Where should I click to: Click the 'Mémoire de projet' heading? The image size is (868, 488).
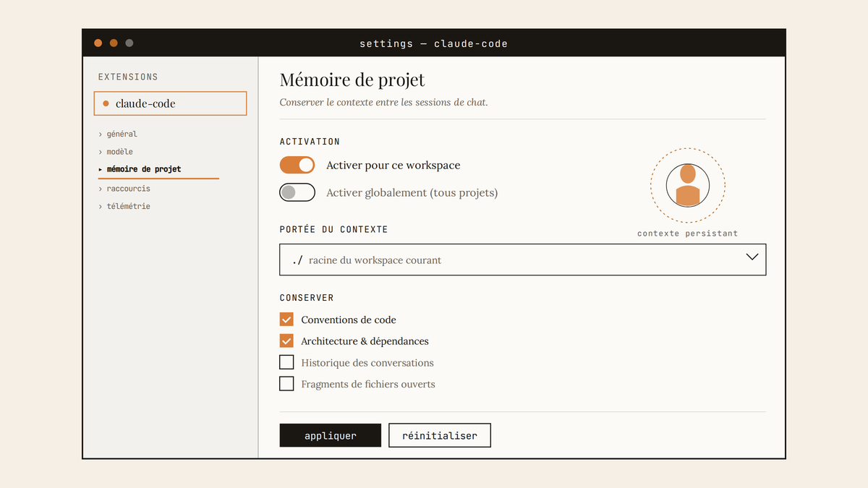tap(352, 80)
